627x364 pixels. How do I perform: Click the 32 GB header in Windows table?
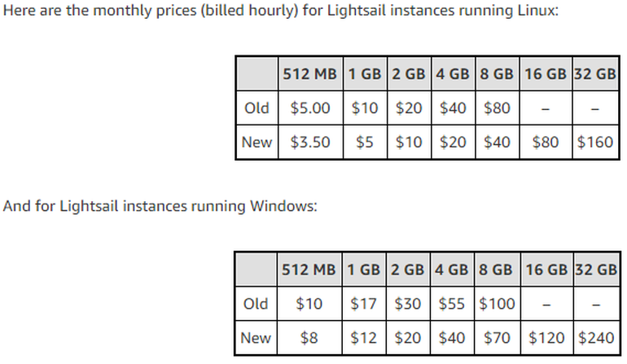point(595,270)
